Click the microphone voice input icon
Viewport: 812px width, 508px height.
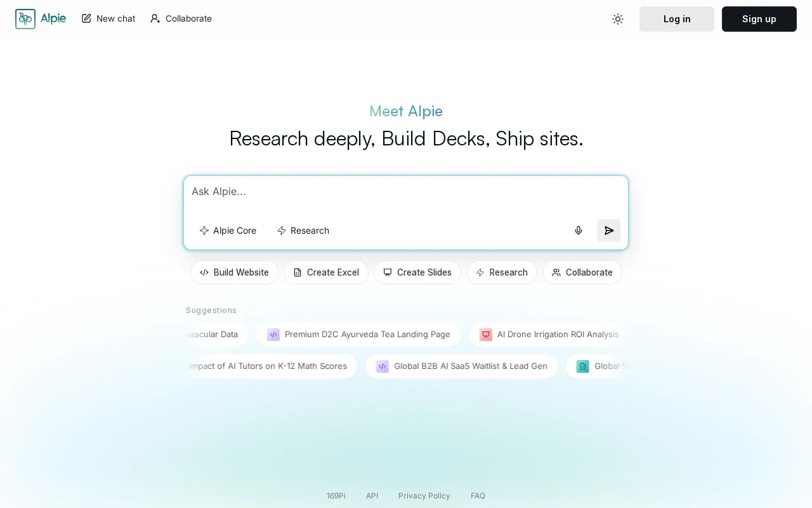pos(579,231)
